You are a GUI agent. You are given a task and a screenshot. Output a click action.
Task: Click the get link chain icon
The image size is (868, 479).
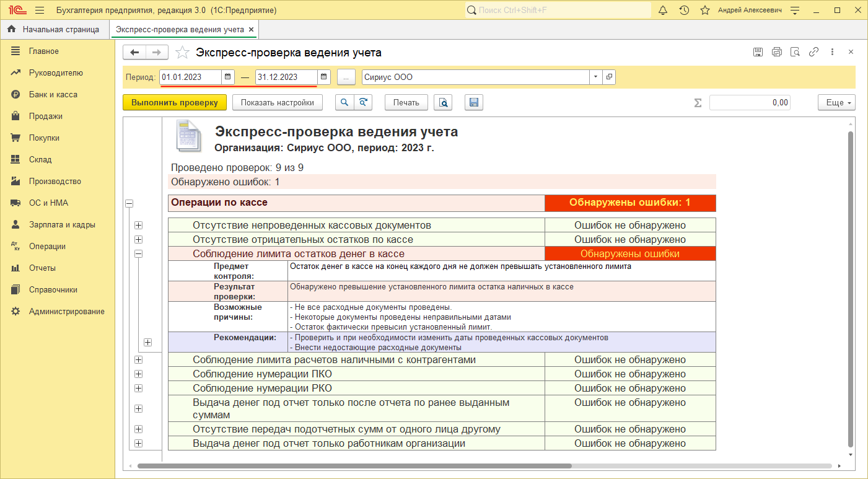(x=814, y=53)
